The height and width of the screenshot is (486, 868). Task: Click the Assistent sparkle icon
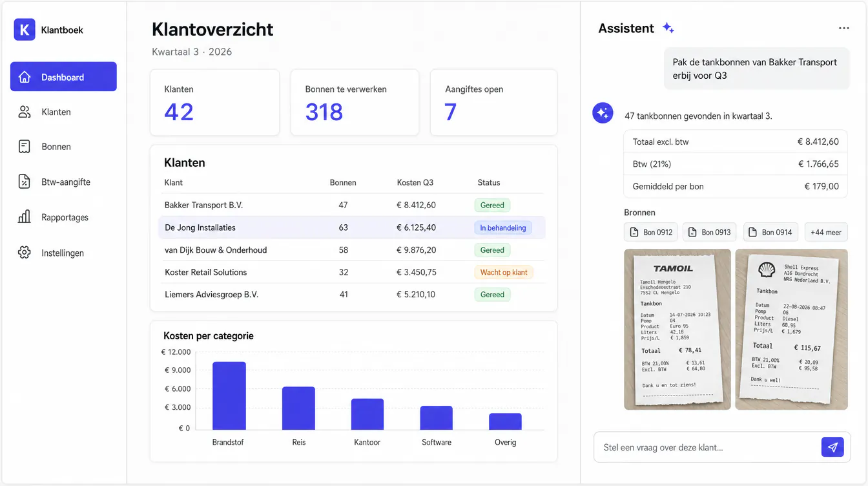tap(668, 28)
